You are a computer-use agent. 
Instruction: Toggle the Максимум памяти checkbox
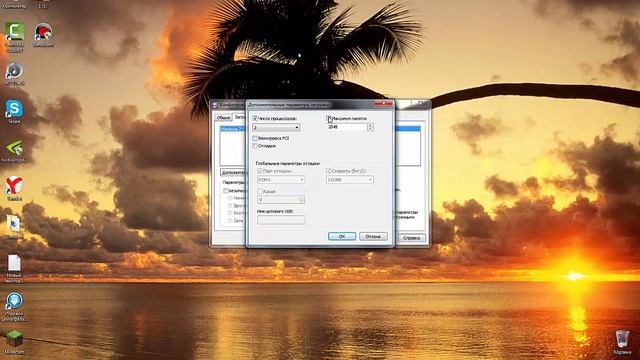coord(329,118)
